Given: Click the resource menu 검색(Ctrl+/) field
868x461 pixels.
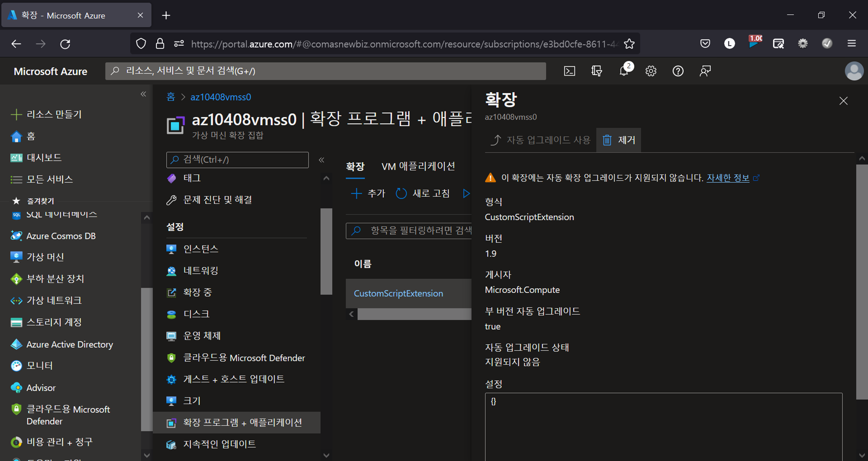Looking at the screenshot, I should (237, 160).
